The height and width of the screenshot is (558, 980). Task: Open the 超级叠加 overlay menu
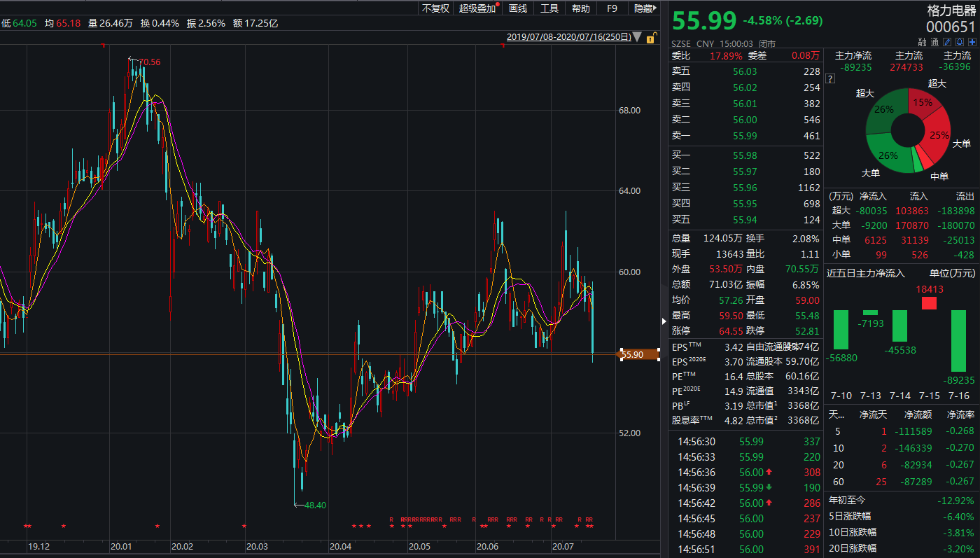pos(477,8)
